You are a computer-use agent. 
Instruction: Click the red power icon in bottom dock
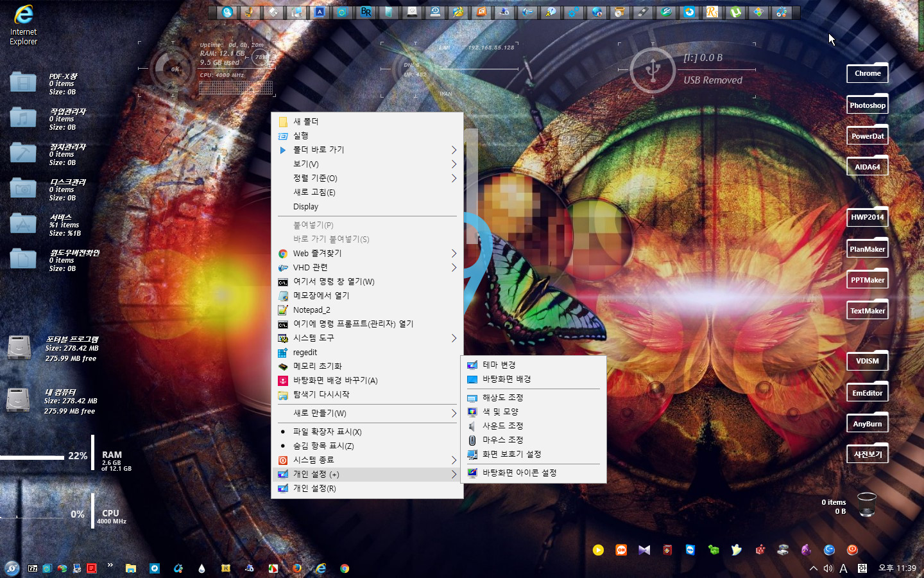point(852,550)
